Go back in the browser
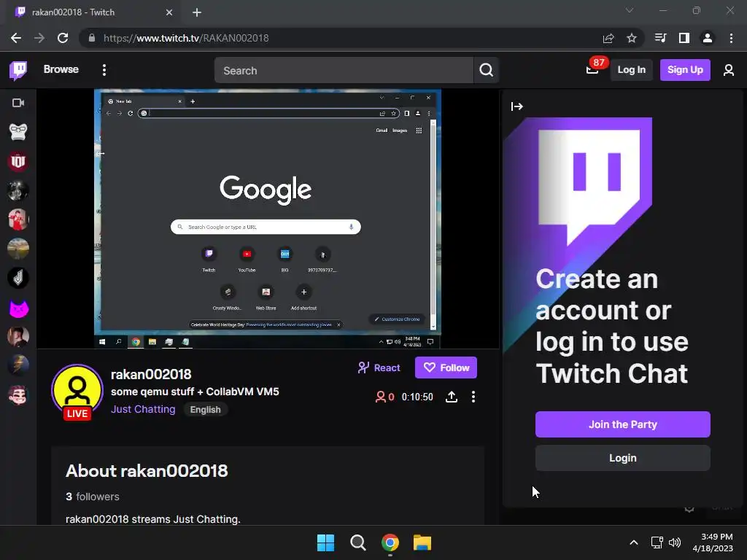The width and height of the screenshot is (747, 560). coord(16,38)
